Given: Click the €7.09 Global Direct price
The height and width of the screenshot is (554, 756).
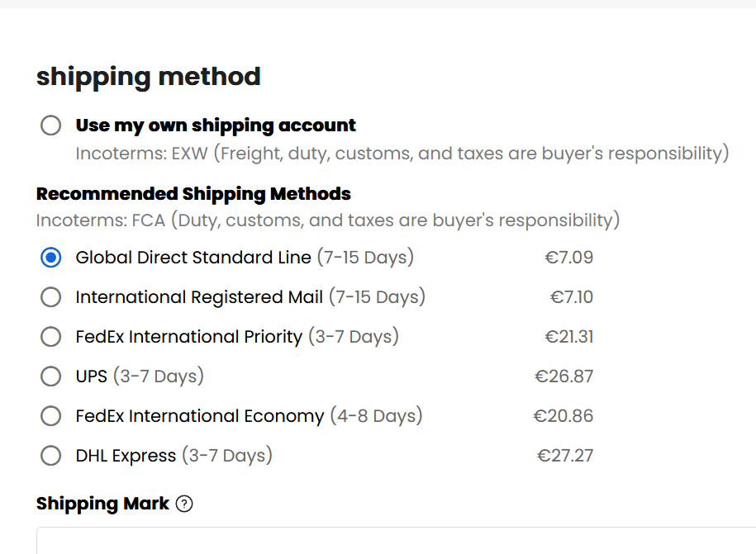Looking at the screenshot, I should (x=569, y=258).
